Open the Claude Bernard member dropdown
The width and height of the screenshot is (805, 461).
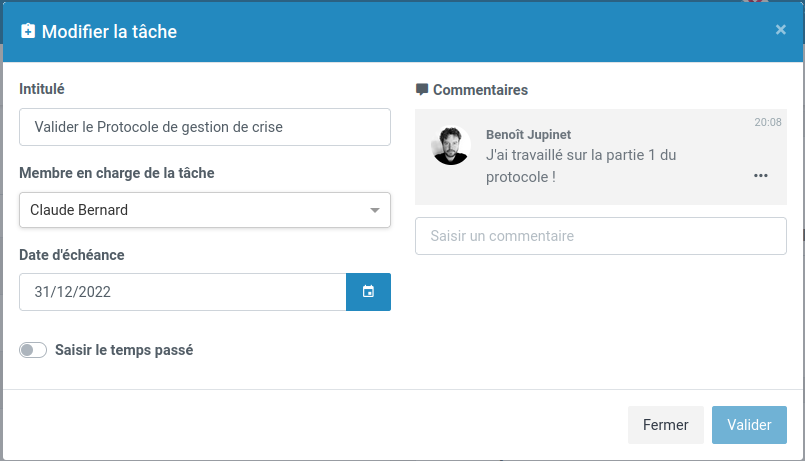pos(204,210)
